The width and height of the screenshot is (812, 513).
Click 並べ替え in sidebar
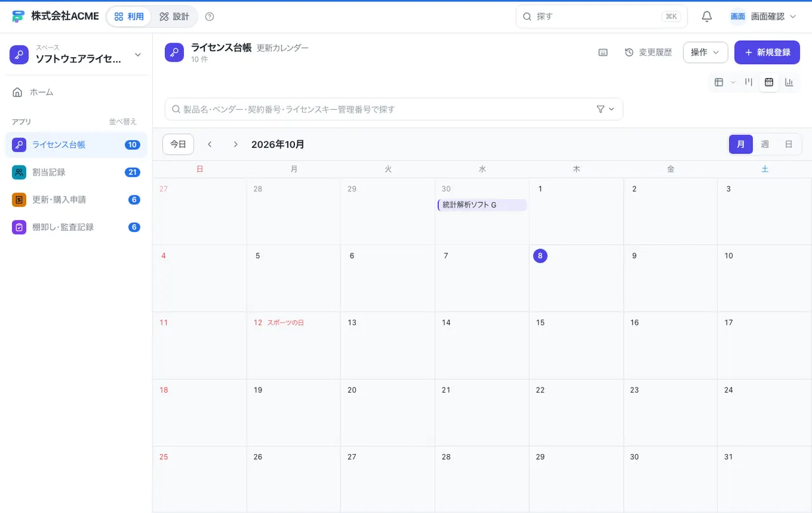tap(123, 122)
